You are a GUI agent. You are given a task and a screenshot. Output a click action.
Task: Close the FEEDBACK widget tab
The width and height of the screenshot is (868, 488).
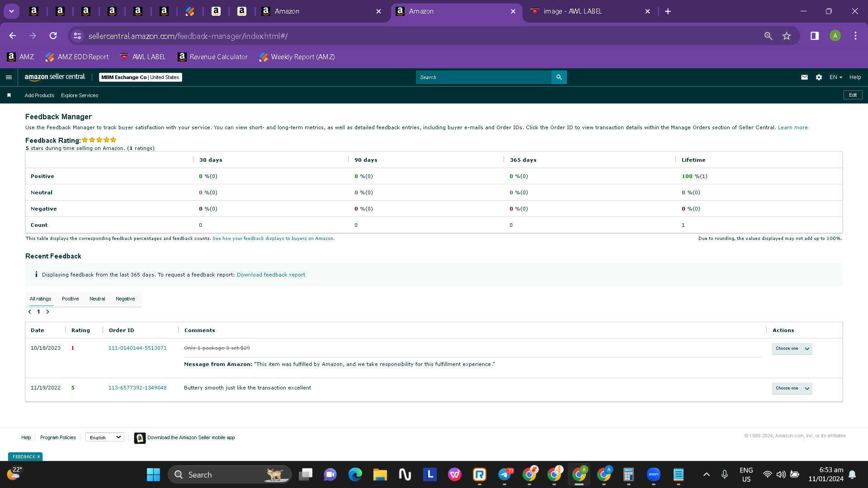point(38,457)
